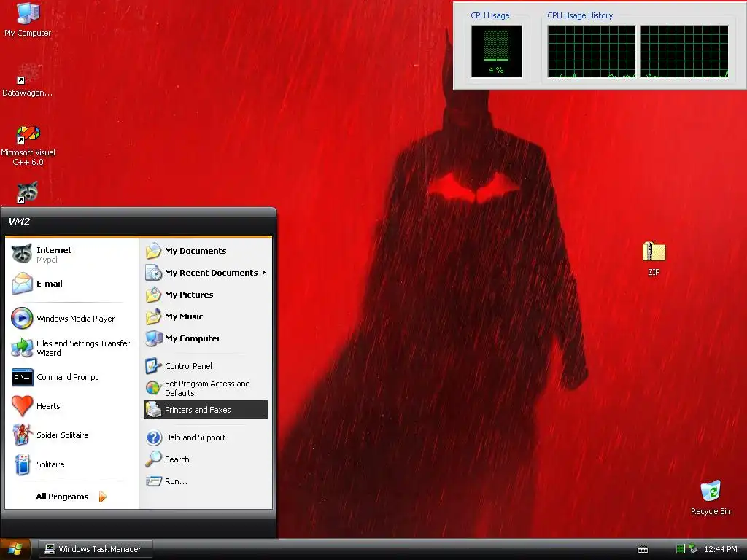The height and width of the screenshot is (560, 747).
Task: Click the 12:44 PM system clock
Action: click(720, 549)
